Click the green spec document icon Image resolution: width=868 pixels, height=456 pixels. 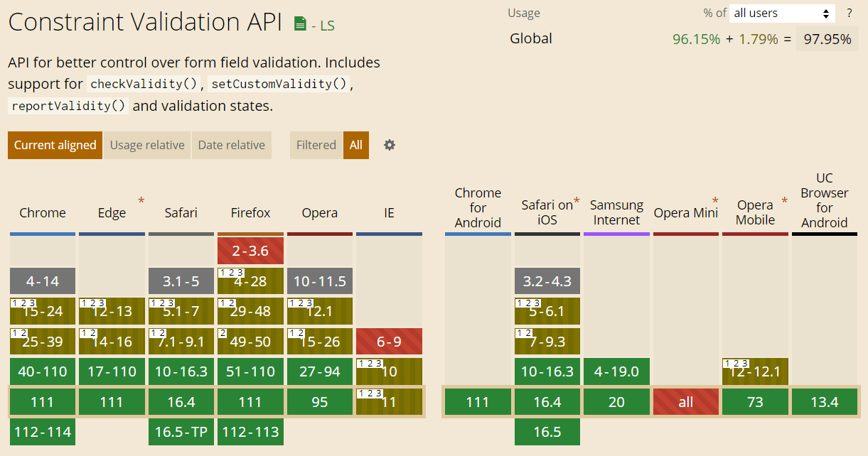pyautogui.click(x=301, y=23)
